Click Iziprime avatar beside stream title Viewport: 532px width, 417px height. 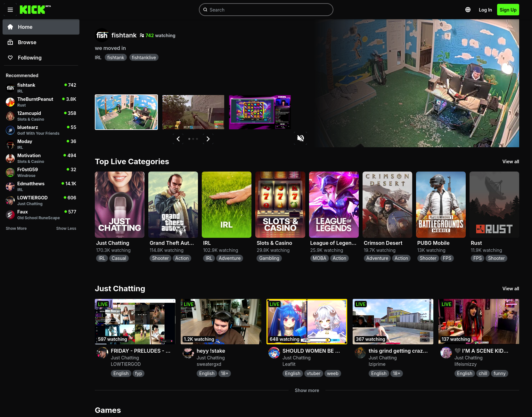coord(360,353)
